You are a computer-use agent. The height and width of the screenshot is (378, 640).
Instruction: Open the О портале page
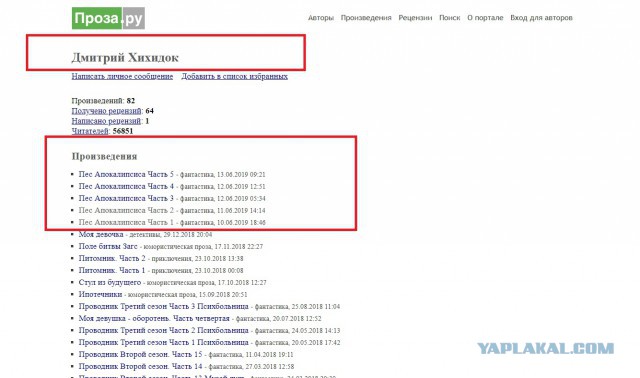[485, 18]
